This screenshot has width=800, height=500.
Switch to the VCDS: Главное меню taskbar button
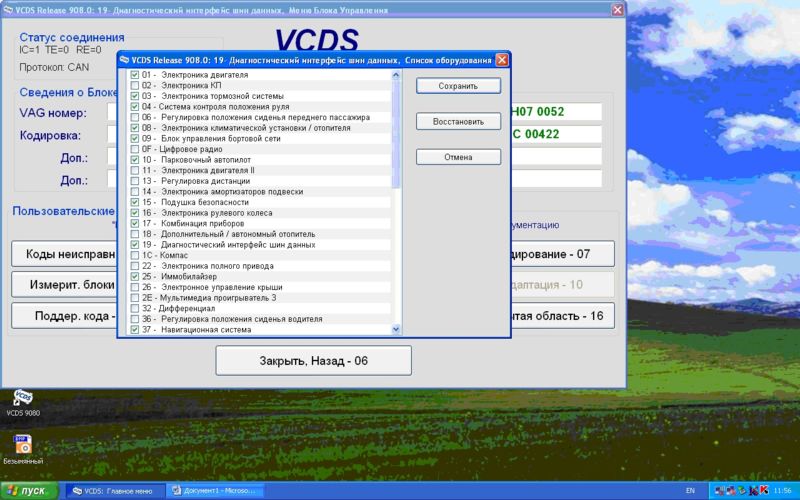coord(115,491)
